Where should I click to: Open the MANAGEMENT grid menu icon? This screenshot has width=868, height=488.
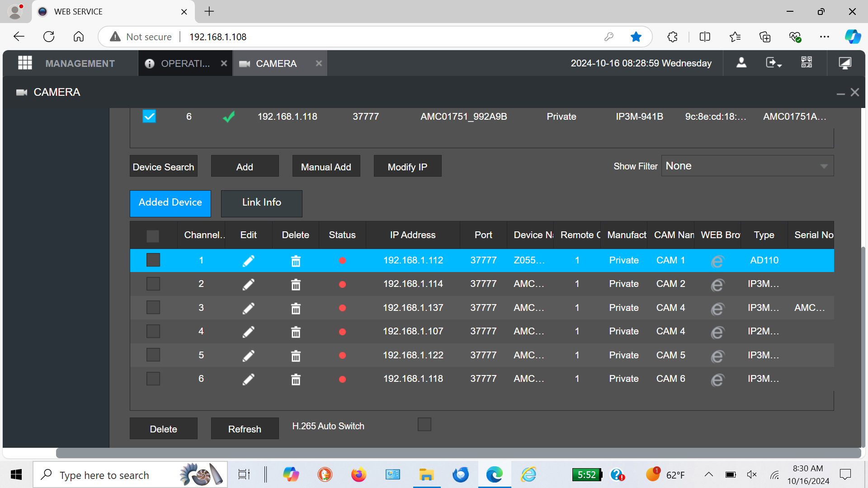pos(25,63)
